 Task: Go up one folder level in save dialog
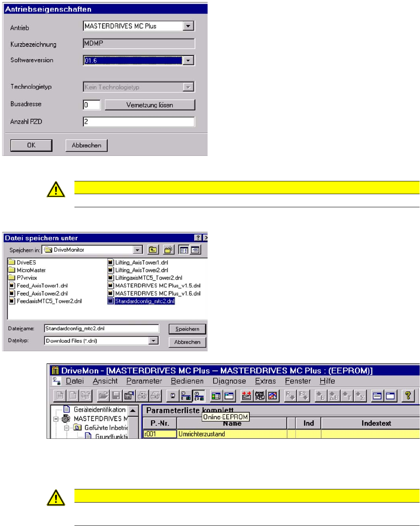(153, 250)
